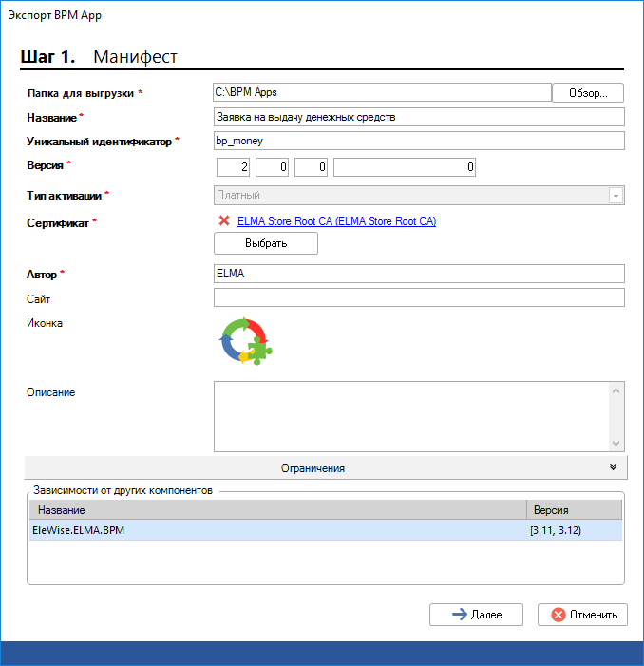Click the app icon image
The width and height of the screenshot is (644, 666).
tap(245, 341)
